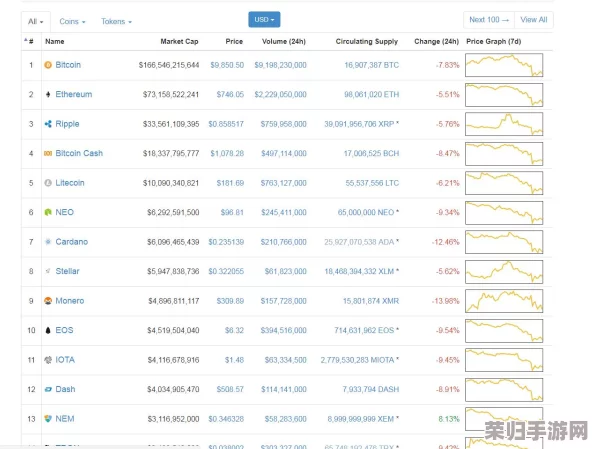Click the Ethereum logo icon
Screen dimensions: 594x449
[48, 94]
